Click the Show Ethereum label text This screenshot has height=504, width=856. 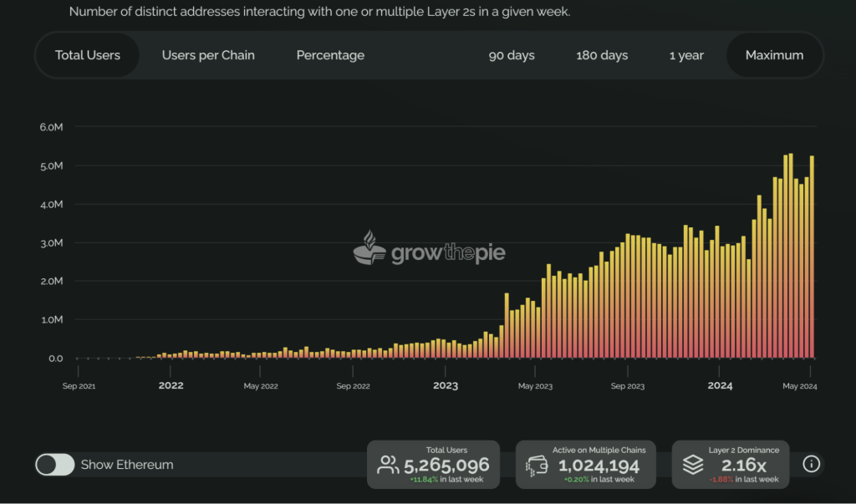pyautogui.click(x=127, y=465)
